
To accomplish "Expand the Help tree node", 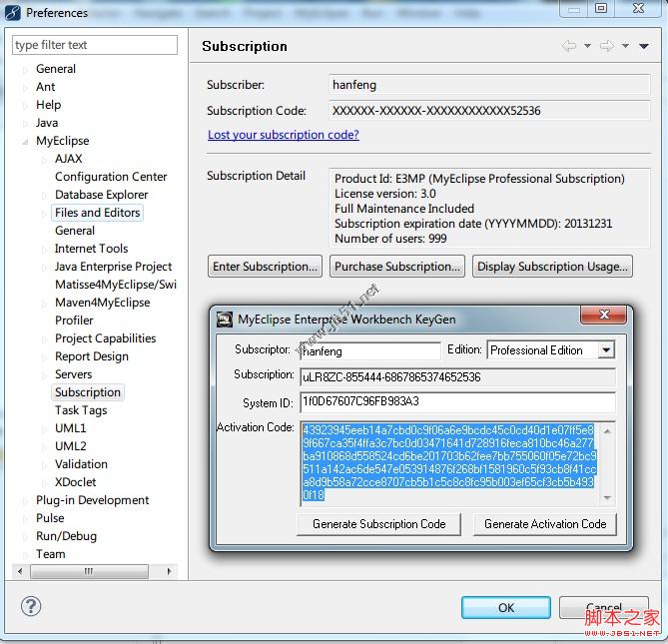I will pos(25,105).
